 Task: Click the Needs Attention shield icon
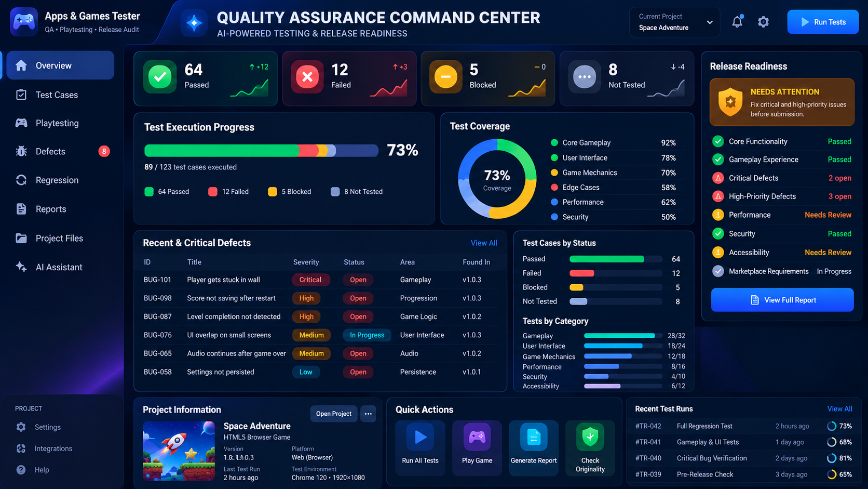[x=730, y=102]
